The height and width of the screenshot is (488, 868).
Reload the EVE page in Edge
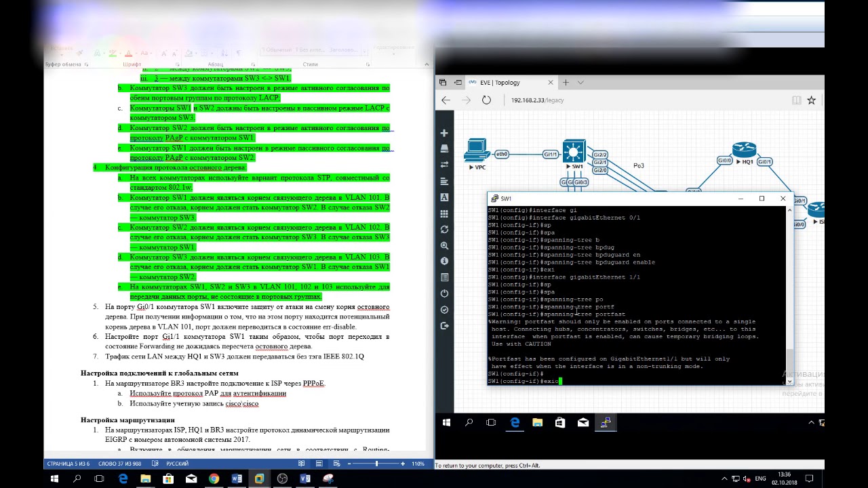pos(486,100)
